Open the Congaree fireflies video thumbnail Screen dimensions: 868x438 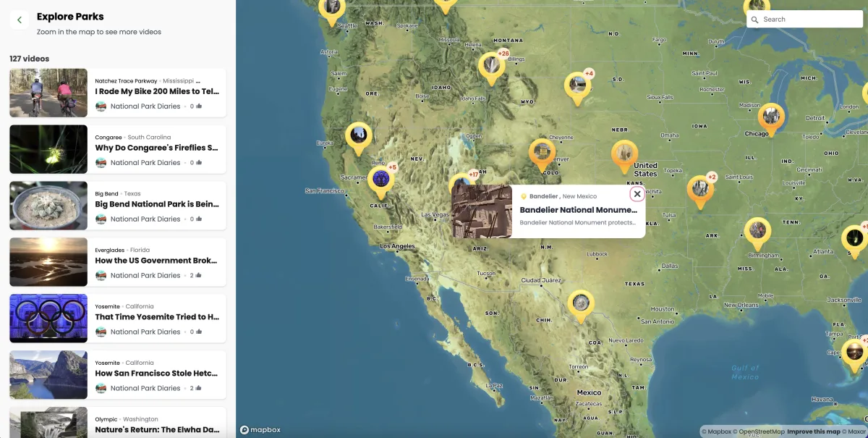click(x=48, y=149)
